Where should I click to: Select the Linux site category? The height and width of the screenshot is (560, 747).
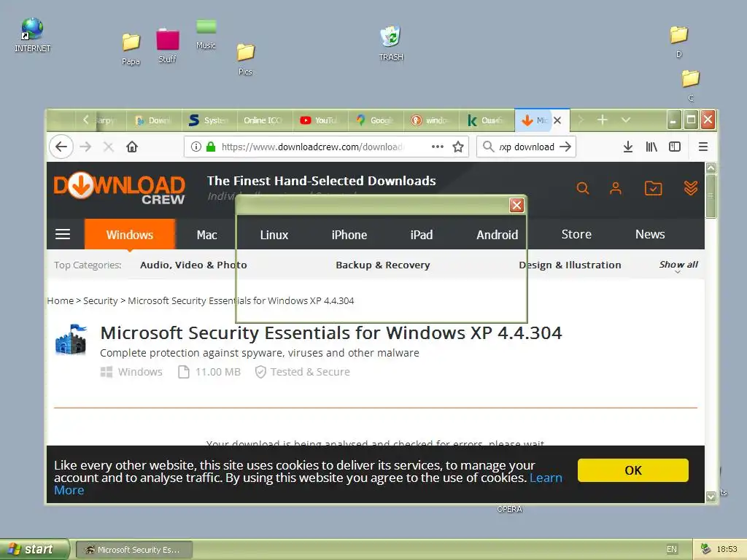click(274, 235)
